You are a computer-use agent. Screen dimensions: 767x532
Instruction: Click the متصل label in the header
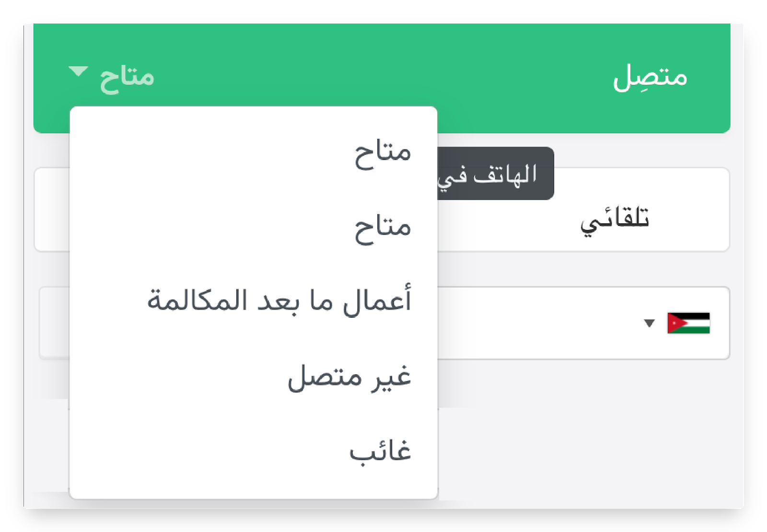650,78
